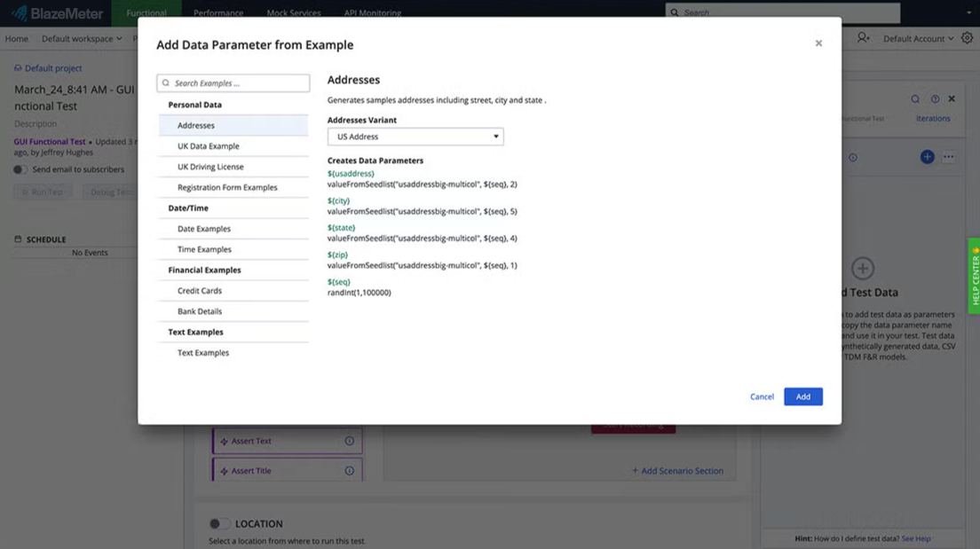Click the blue plus icon to add test data
Screen dimensions: 980x549
928,157
